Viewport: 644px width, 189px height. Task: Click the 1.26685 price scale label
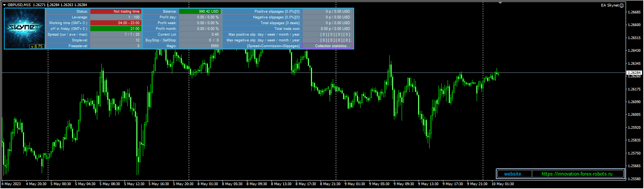coord(634,12)
